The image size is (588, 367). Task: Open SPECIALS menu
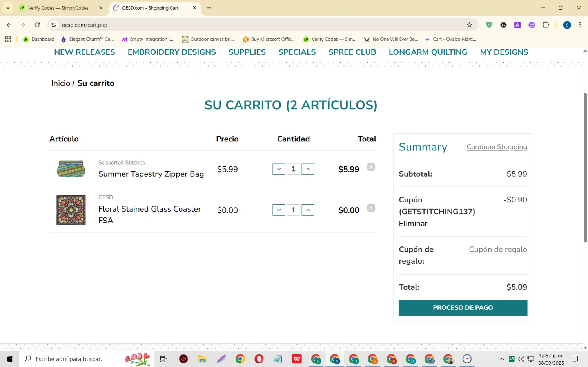(x=297, y=52)
